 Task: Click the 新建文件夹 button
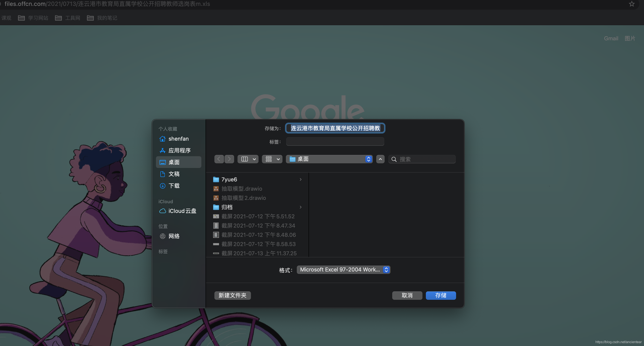tap(232, 295)
